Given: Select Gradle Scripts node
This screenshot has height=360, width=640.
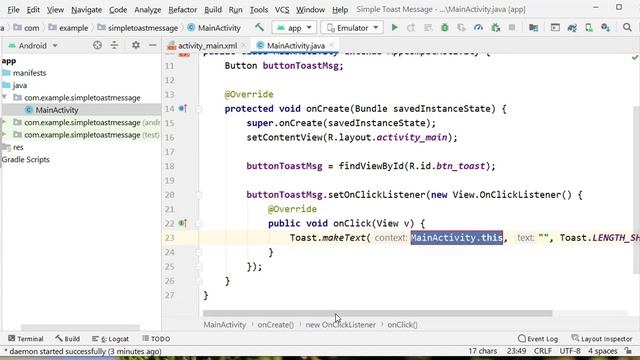Looking at the screenshot, I should [25, 160].
